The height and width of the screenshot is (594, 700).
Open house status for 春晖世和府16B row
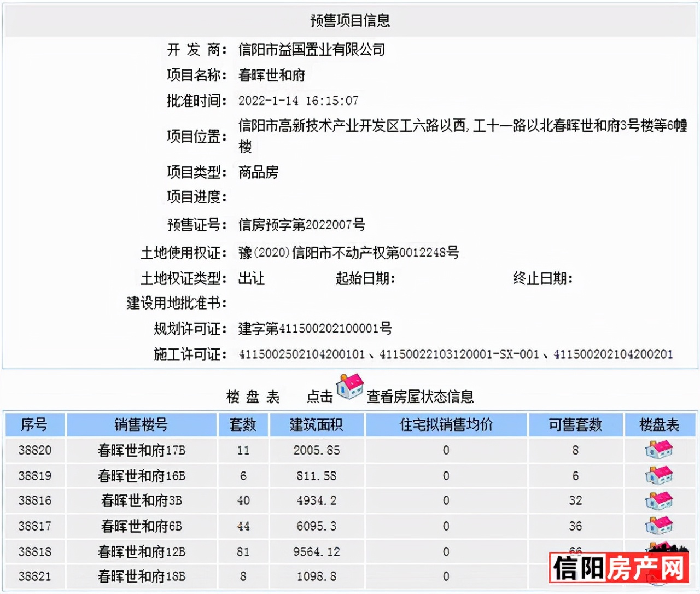pyautogui.click(x=659, y=475)
